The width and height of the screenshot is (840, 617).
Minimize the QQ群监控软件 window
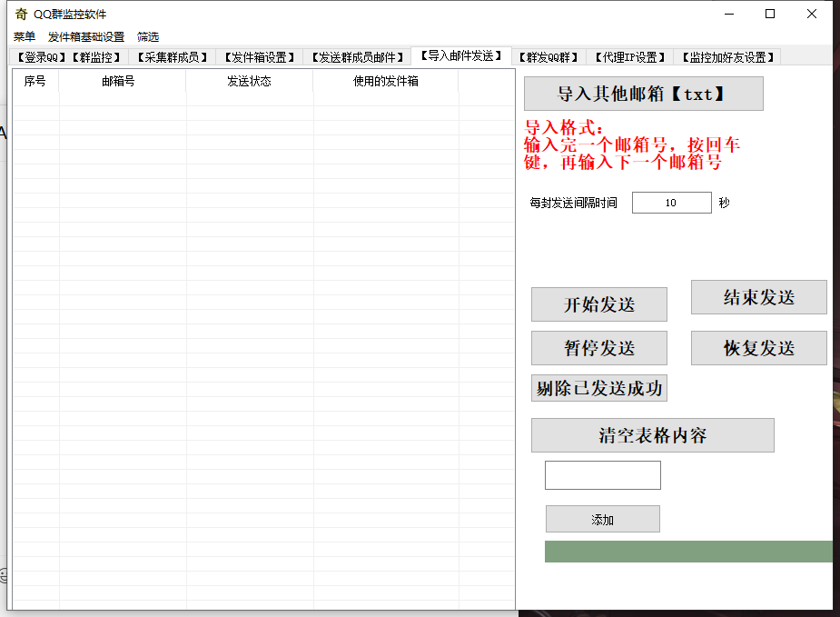tap(729, 14)
